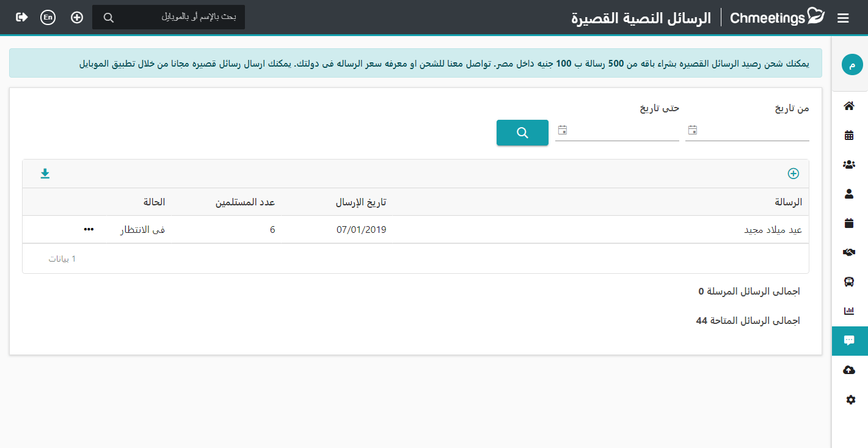
Task: Sort by 'الرسالة' column header
Action: point(788,202)
